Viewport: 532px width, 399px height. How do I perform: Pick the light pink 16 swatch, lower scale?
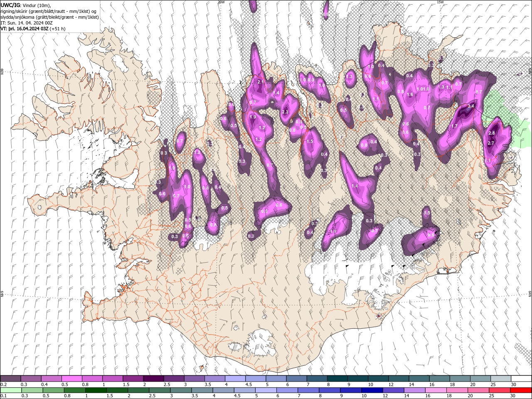435,390
